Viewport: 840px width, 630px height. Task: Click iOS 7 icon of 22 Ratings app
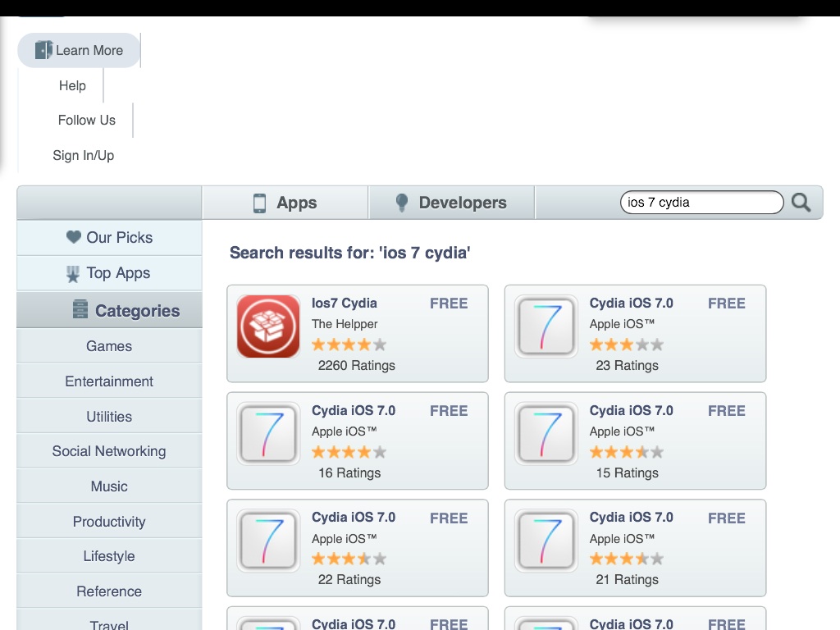tap(268, 541)
